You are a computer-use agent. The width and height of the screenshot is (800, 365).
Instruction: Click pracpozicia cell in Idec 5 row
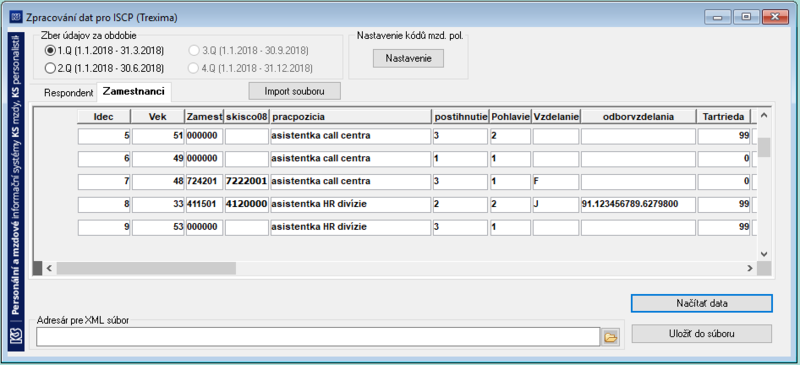(x=351, y=136)
